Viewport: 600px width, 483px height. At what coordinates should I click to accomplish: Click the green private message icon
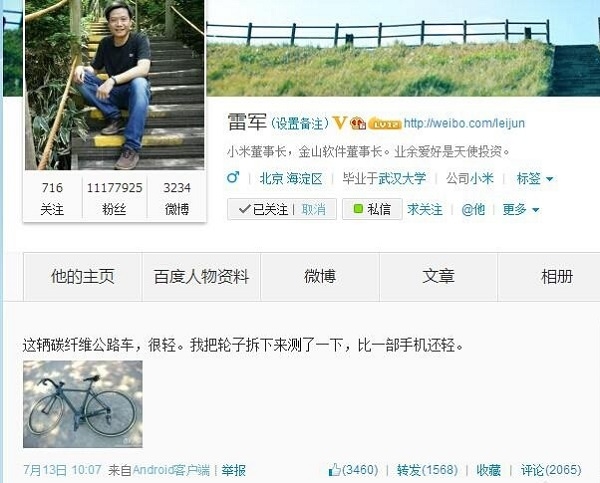tap(358, 209)
